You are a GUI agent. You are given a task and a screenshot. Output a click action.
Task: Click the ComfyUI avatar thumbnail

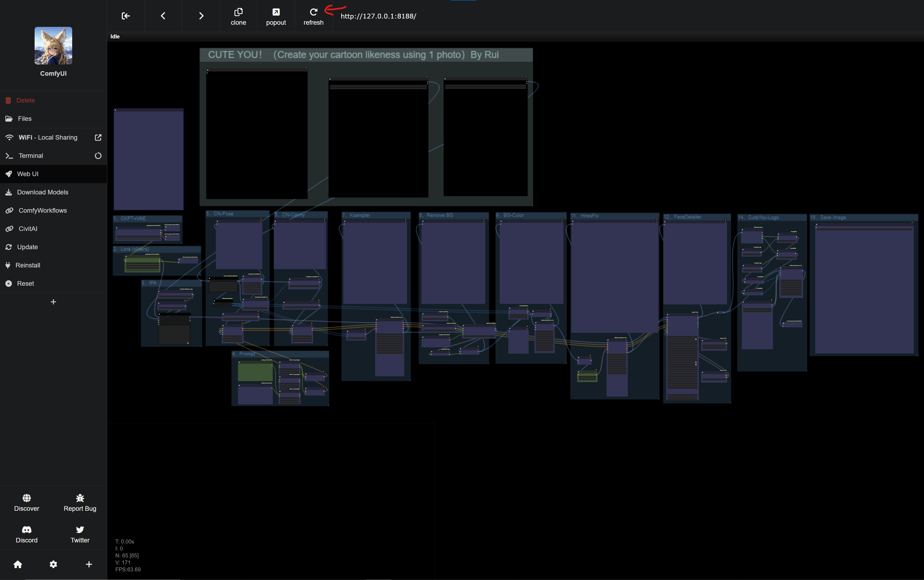(x=53, y=46)
